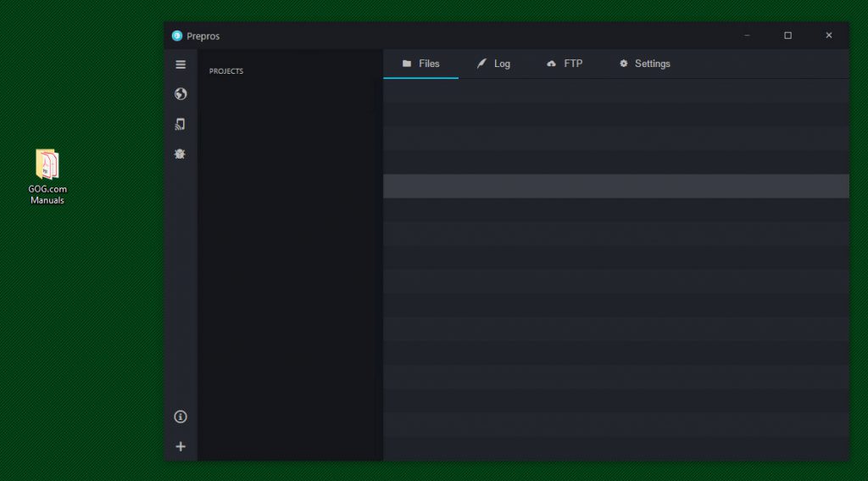Click the bug inspector icon

pyautogui.click(x=180, y=154)
